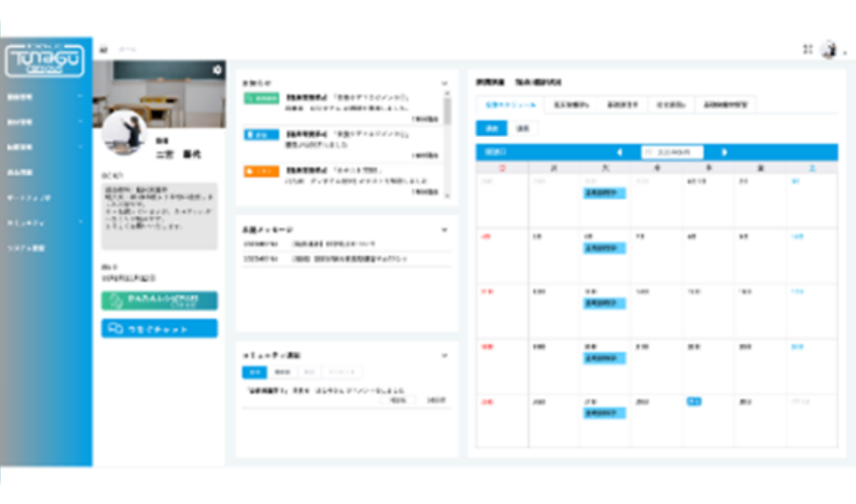This screenshot has width=856, height=504.
Task: Select the blue active view toggle above calendar
Action: (491, 128)
